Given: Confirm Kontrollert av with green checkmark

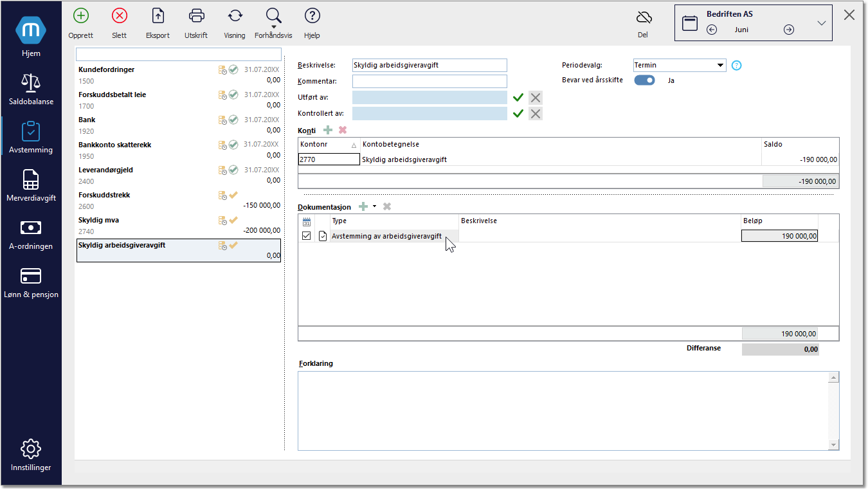Looking at the screenshot, I should [518, 114].
